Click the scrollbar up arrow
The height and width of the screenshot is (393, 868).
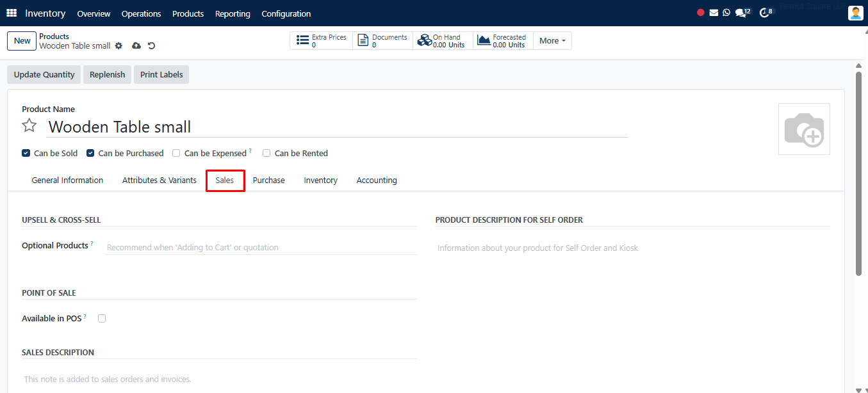click(858, 65)
